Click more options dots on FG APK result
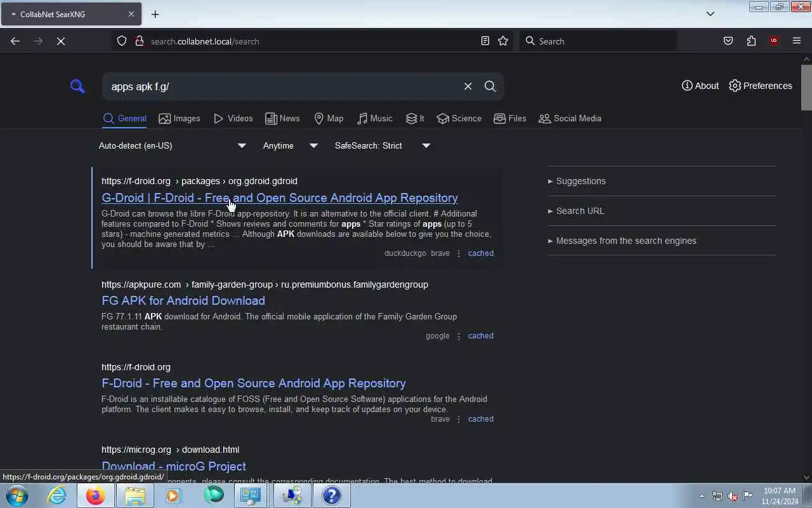This screenshot has height=508, width=812. pos(459,336)
